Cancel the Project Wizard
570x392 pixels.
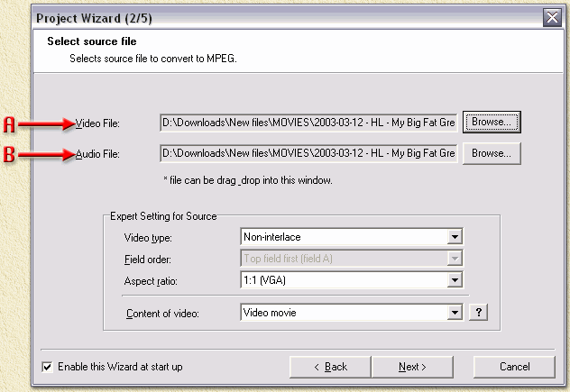point(514,367)
